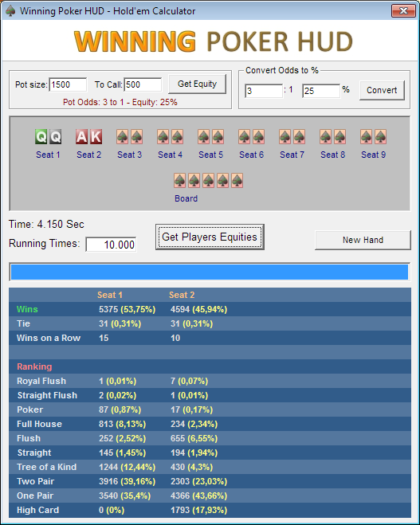Select Seat 7 first card slot
The image size is (420, 525).
pyautogui.click(x=285, y=136)
